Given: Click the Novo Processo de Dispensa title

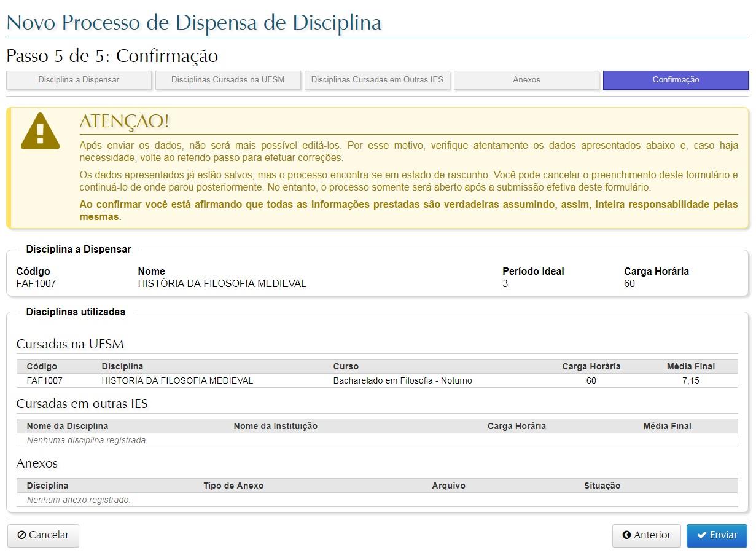Looking at the screenshot, I should [x=193, y=23].
